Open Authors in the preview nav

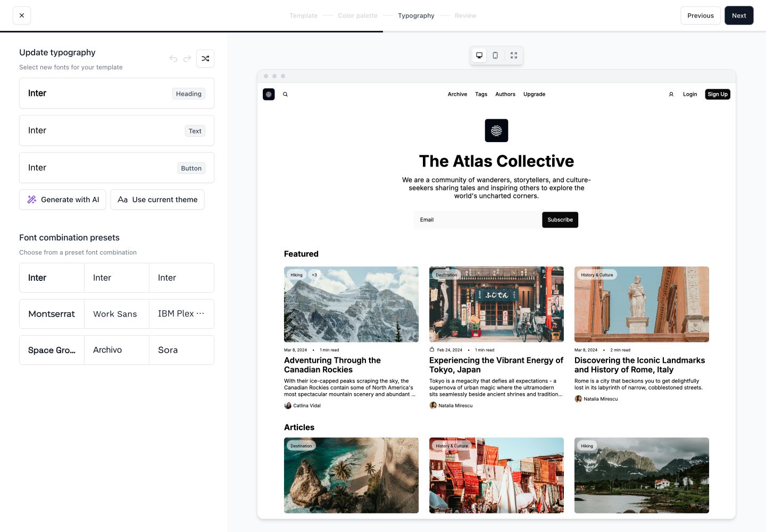[x=505, y=94]
